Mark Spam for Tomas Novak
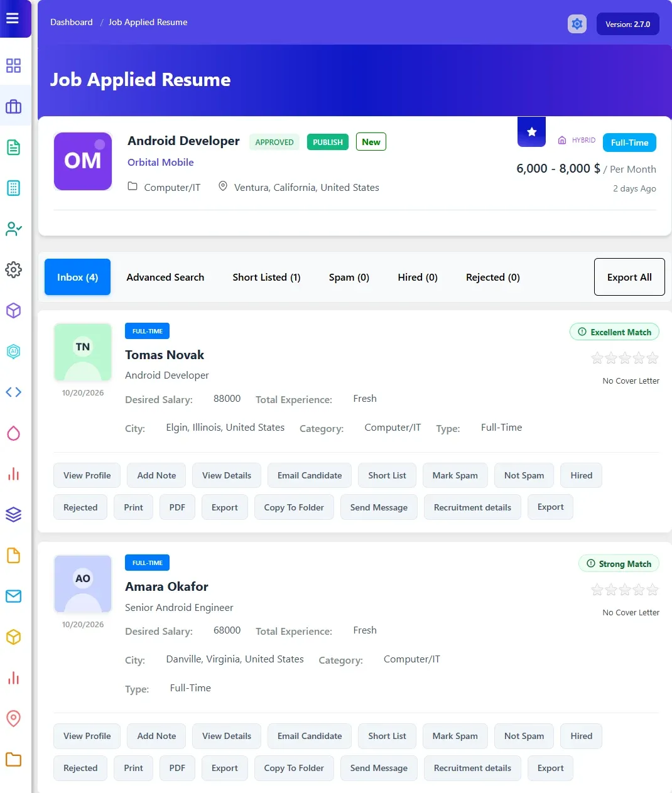 click(x=455, y=475)
